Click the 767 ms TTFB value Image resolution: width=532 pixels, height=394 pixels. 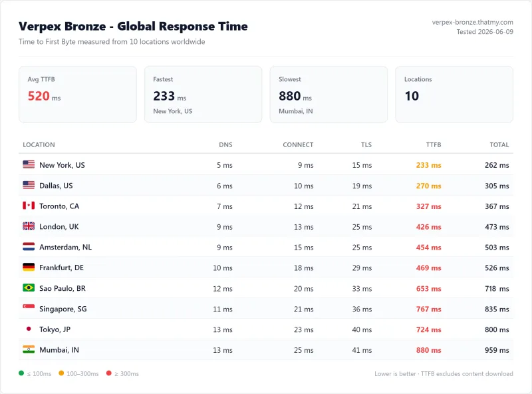click(x=428, y=309)
